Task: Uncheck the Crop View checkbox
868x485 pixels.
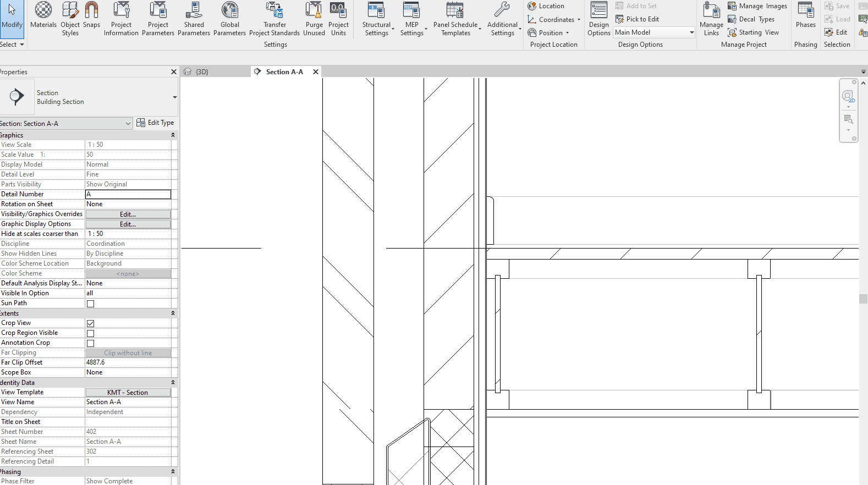Action: pos(90,323)
